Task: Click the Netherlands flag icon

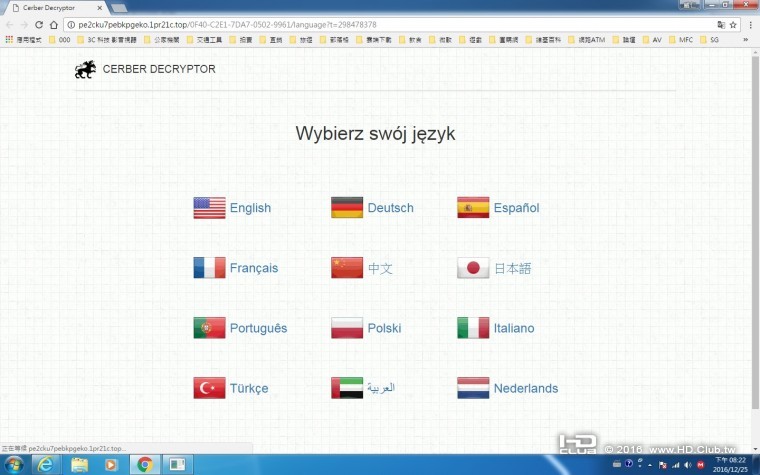Action: click(473, 388)
